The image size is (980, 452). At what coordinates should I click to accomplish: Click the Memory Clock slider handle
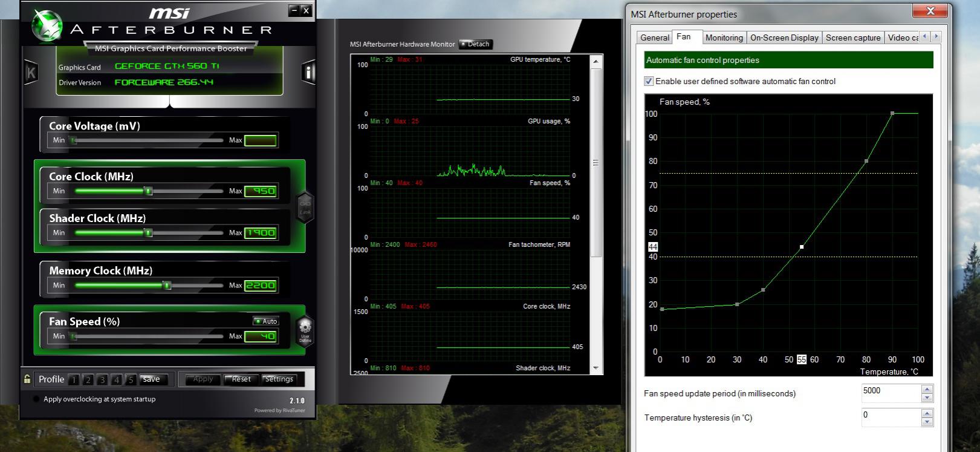click(x=167, y=286)
